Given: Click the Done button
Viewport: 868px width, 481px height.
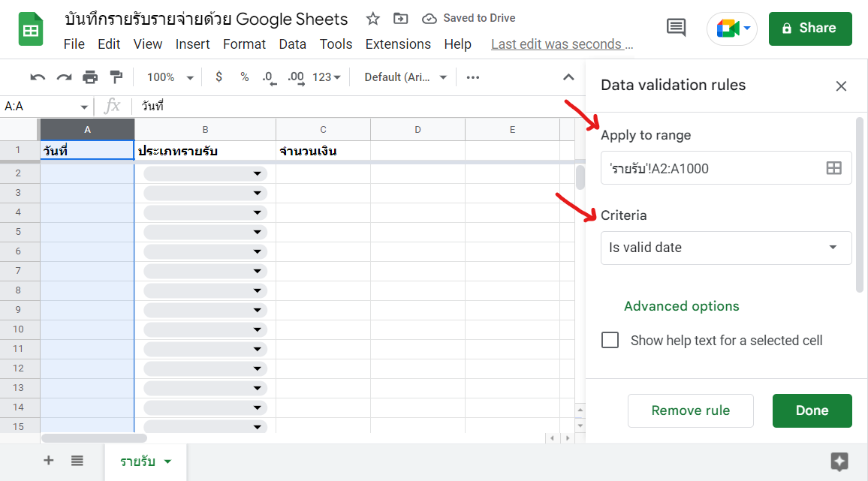Looking at the screenshot, I should point(812,410).
